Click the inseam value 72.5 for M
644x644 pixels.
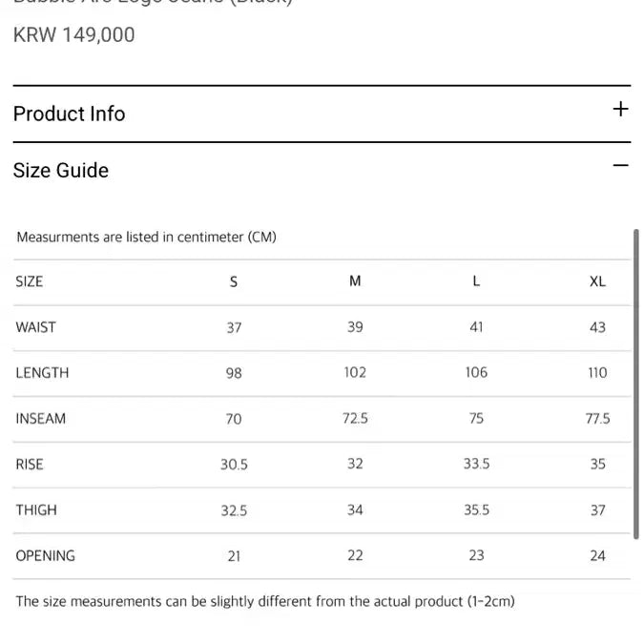coord(355,419)
